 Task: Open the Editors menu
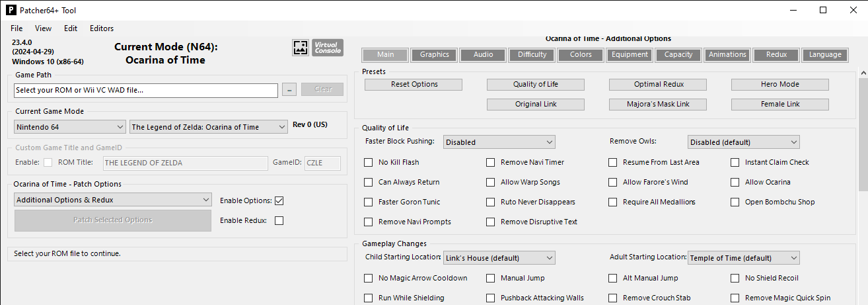coord(102,28)
